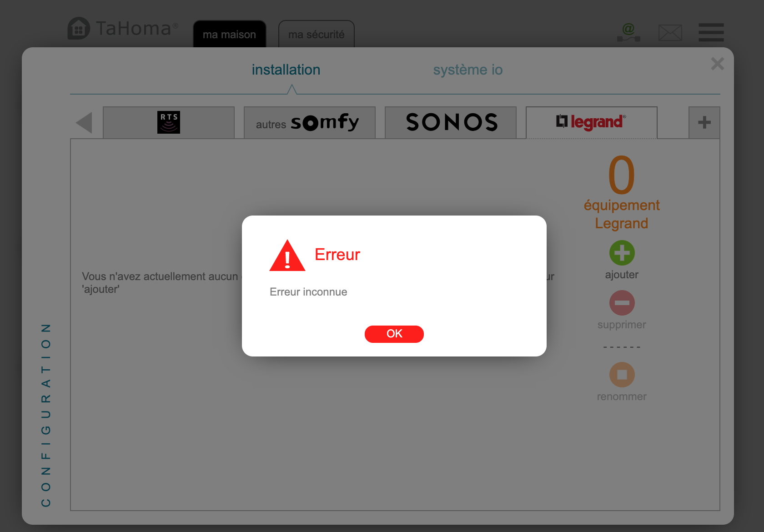Open the hamburger menu icon
Screen dimensions: 764x532
(711, 32)
